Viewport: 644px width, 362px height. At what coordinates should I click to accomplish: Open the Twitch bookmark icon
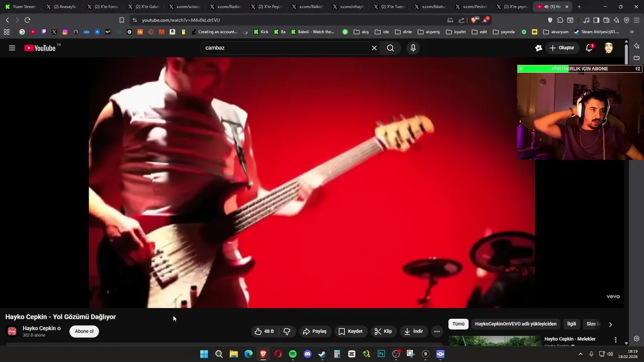pyautogui.click(x=44, y=32)
